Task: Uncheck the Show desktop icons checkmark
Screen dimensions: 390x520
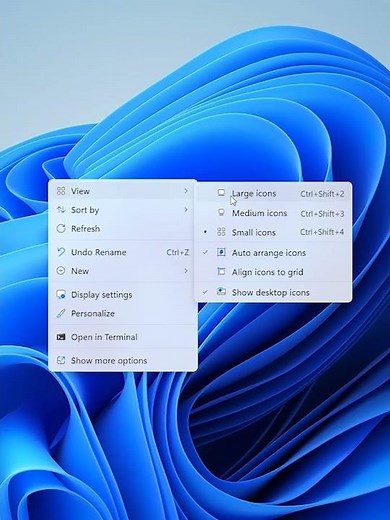Action: click(205, 292)
